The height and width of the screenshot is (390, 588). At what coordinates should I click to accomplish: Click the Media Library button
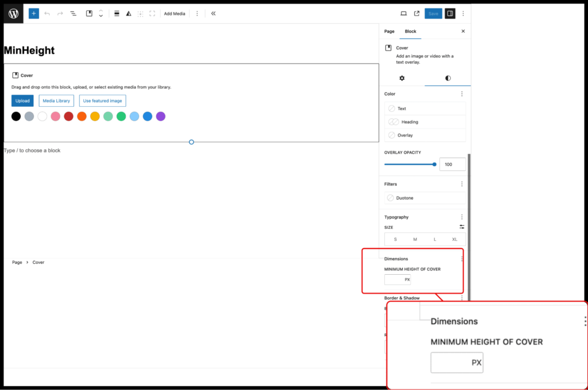pyautogui.click(x=56, y=101)
